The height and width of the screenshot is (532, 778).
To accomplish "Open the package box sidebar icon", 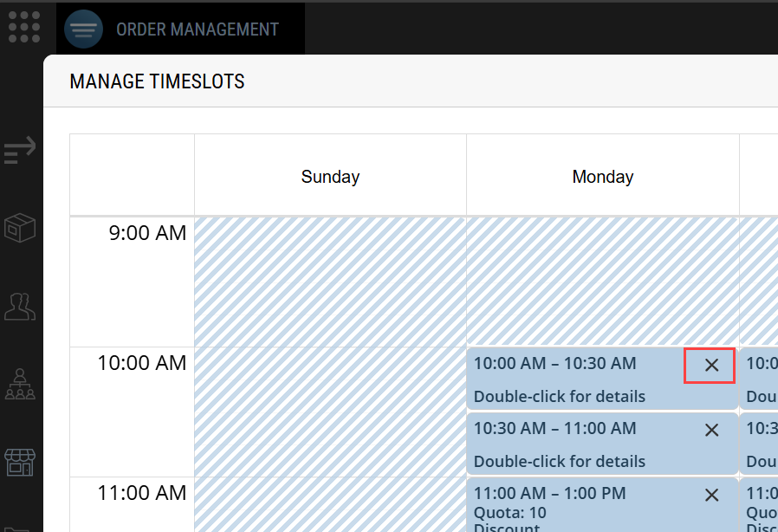I will [20, 229].
